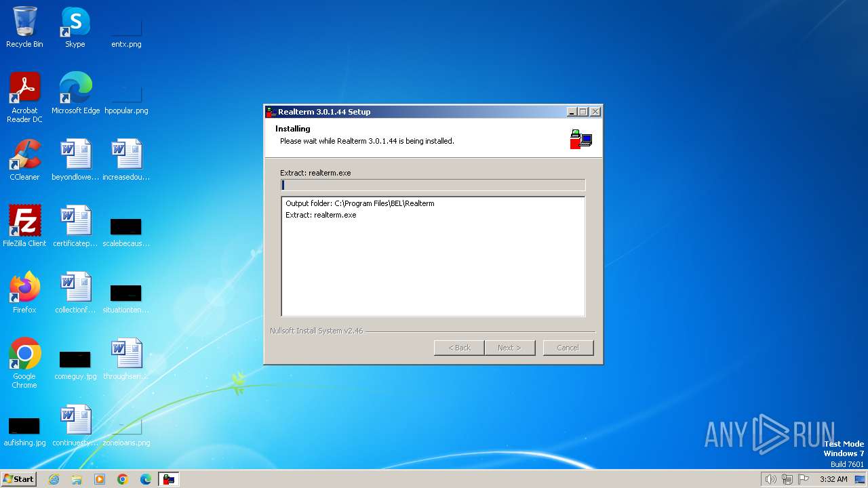Select the certificatep Word document

pos(75,226)
